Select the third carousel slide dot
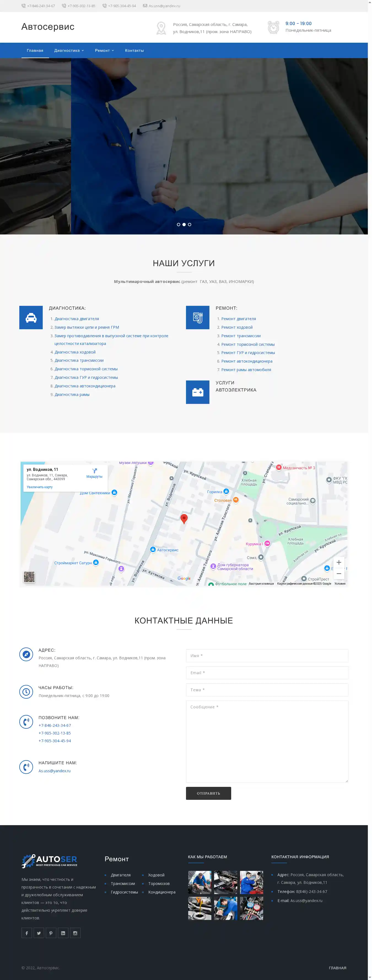 (x=189, y=225)
